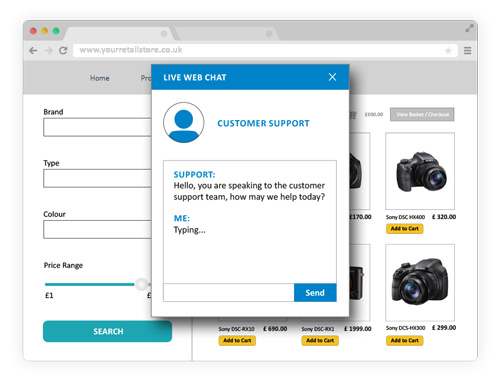Click View Basket / Checkout button
The width and height of the screenshot is (500, 384).
pyautogui.click(x=422, y=114)
